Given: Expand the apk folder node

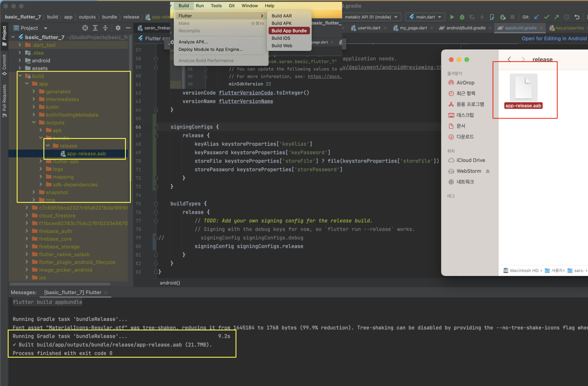Looking at the screenshot, I should pos(41,130).
